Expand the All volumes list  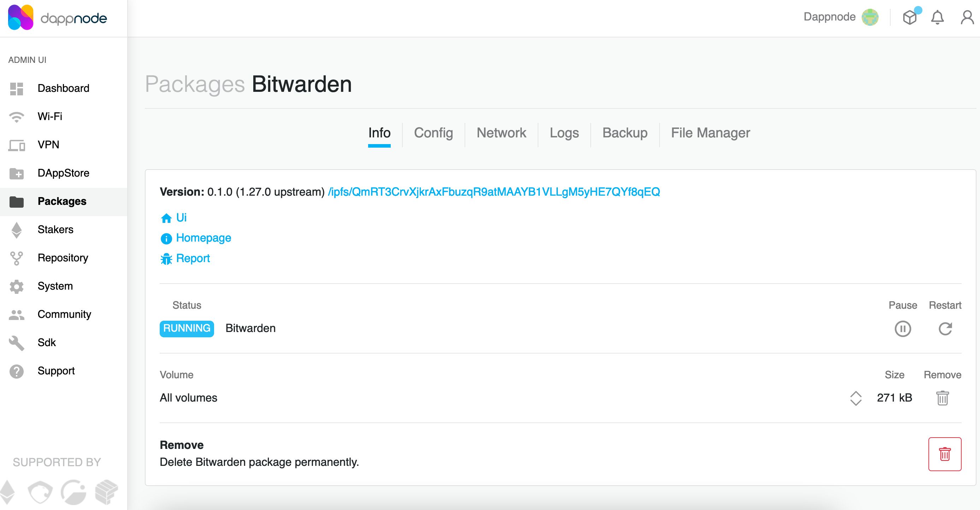(856, 398)
